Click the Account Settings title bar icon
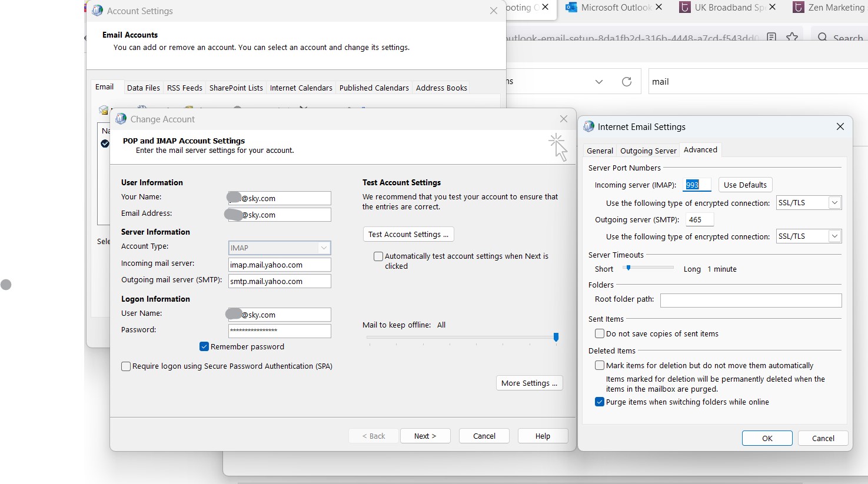868x484 pixels. point(97,11)
